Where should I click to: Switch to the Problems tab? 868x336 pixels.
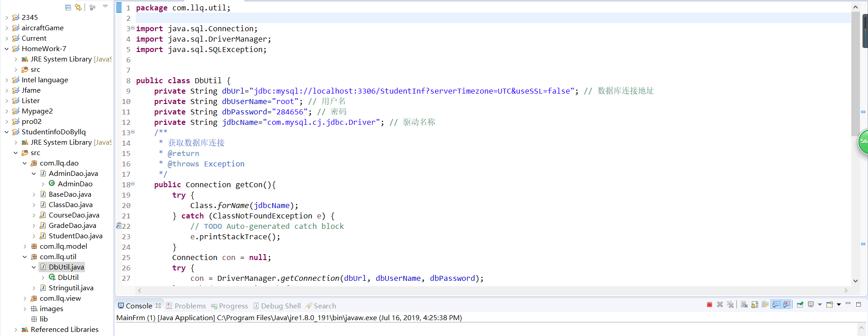click(x=190, y=306)
